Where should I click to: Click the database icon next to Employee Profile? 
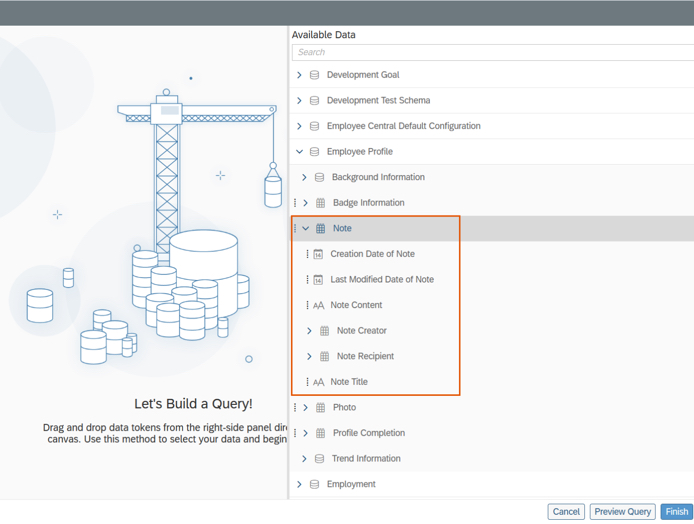click(315, 152)
